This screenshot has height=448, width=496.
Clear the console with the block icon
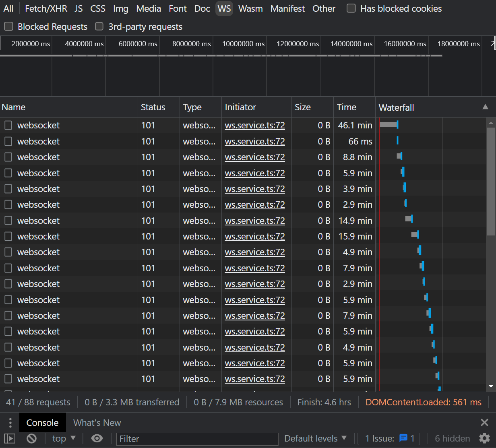pos(31,438)
